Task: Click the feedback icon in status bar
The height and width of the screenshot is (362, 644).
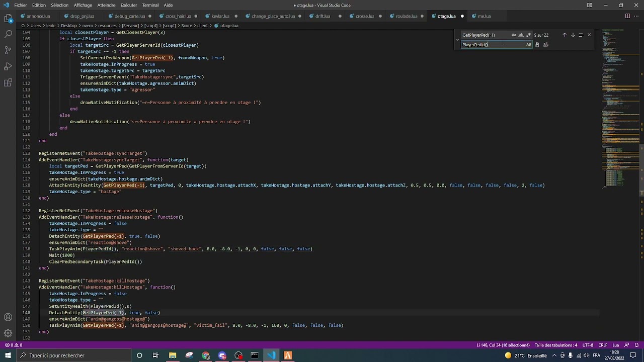Action: click(x=626, y=345)
